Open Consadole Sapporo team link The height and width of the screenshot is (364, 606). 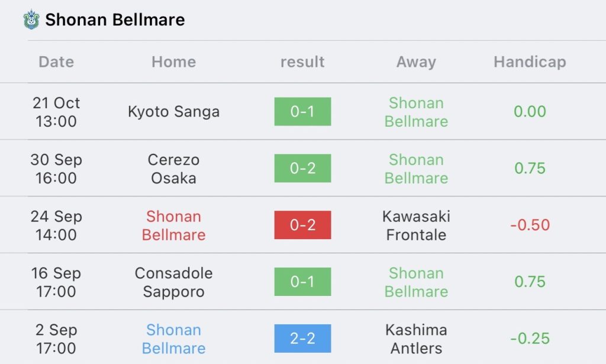click(173, 282)
